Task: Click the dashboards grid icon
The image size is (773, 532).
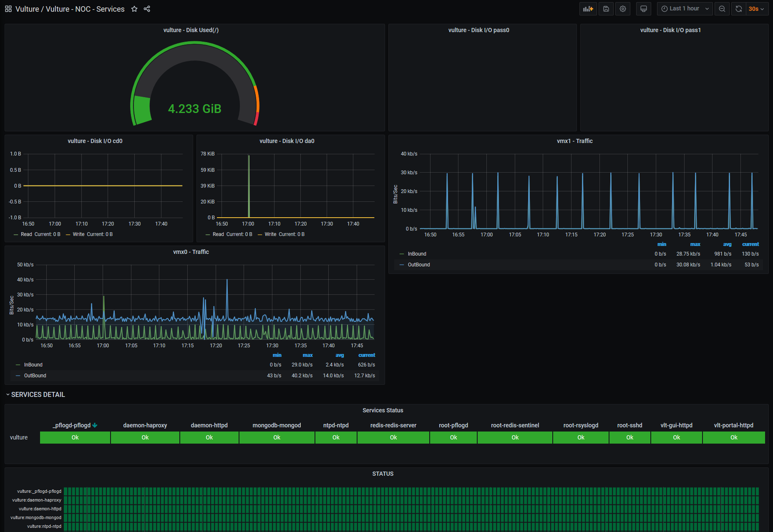Action: (8, 9)
